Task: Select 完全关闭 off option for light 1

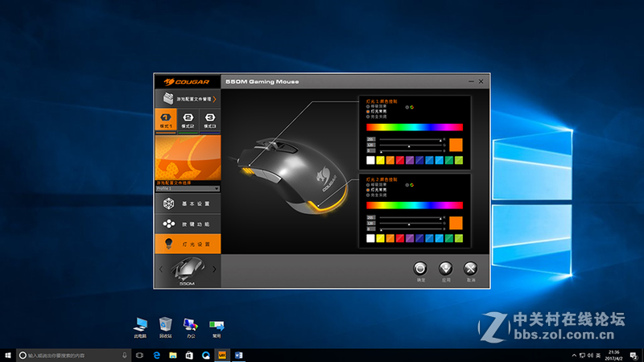Action: click(369, 116)
